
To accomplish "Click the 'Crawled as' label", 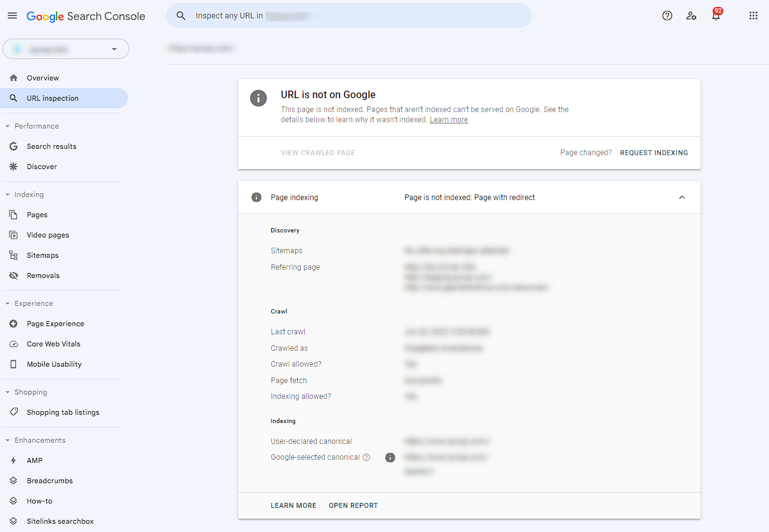I will 289,348.
